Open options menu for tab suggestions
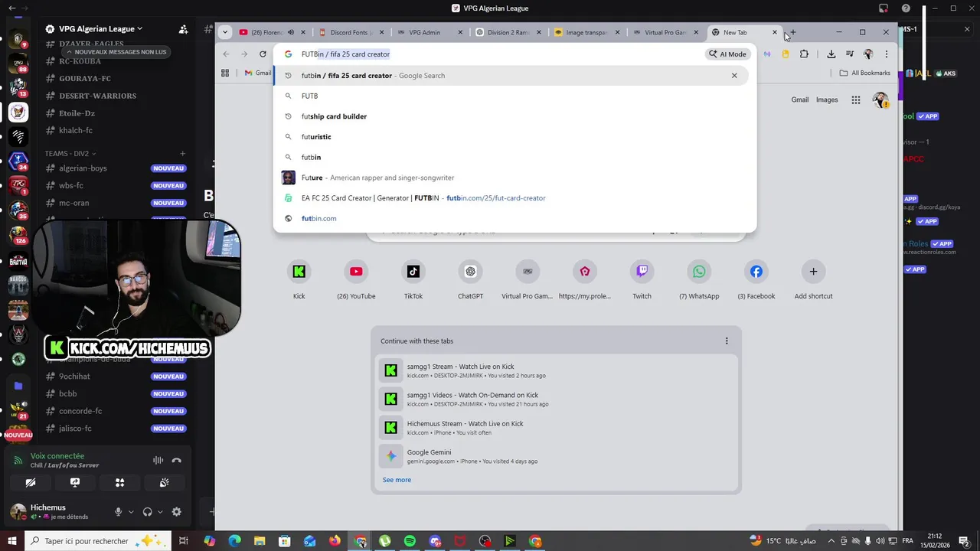 (x=727, y=341)
